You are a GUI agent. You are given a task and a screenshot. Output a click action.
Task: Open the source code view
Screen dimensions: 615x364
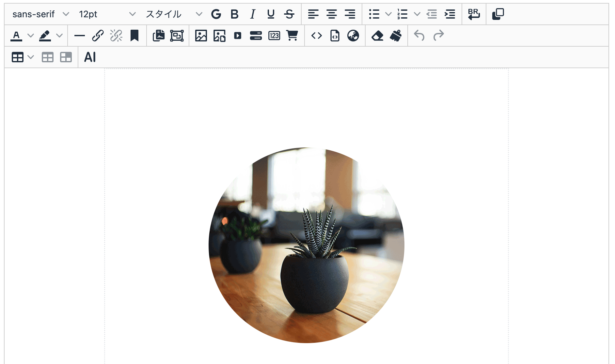tap(317, 36)
